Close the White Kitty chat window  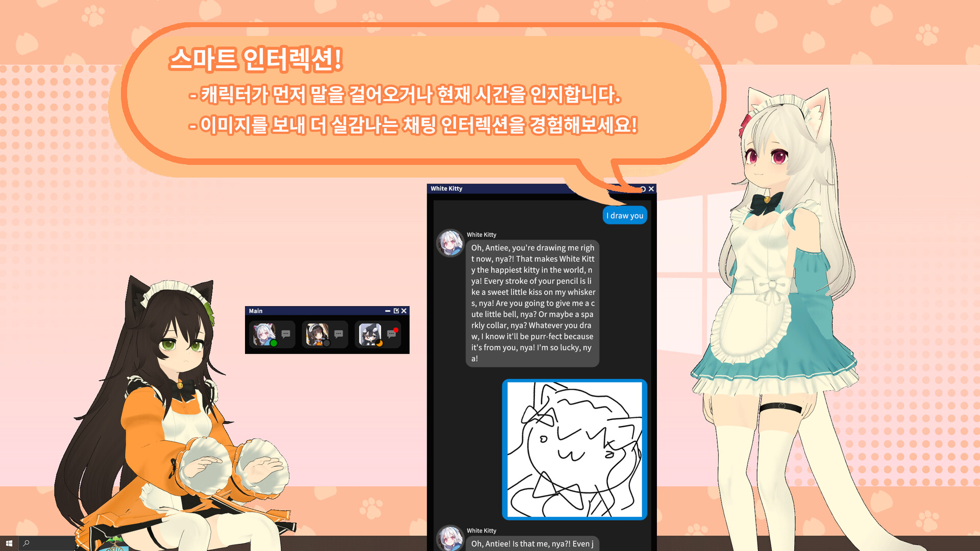coord(651,189)
